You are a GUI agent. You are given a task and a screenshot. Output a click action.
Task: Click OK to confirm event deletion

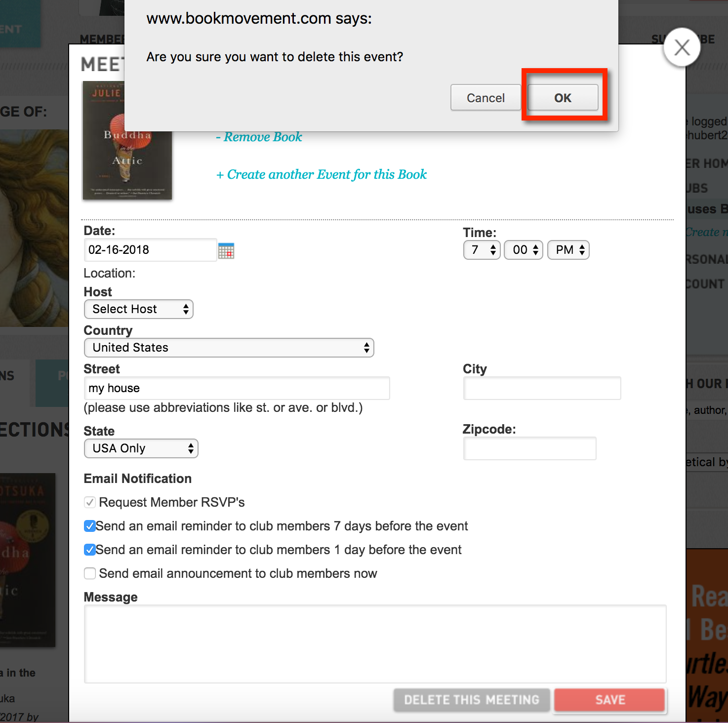tap(563, 98)
